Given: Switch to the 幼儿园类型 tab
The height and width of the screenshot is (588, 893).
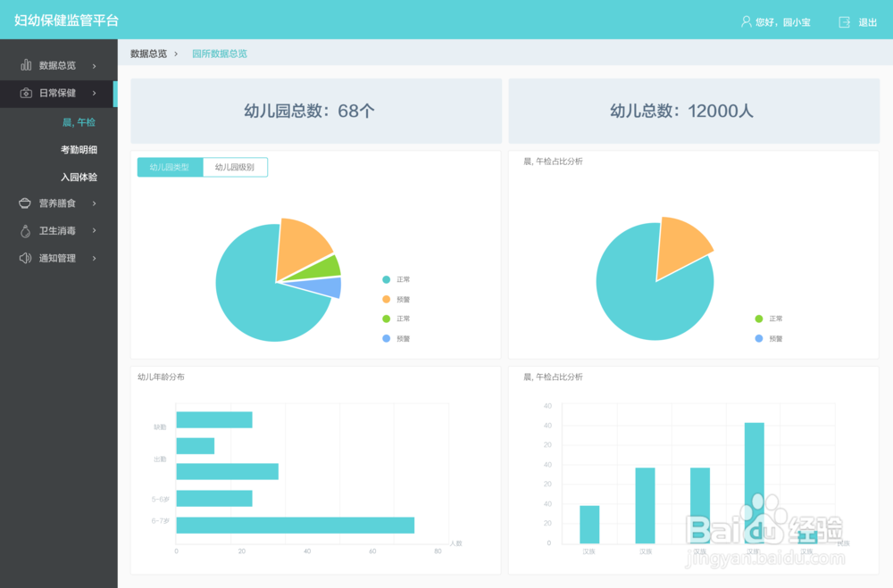Looking at the screenshot, I should point(170,167).
